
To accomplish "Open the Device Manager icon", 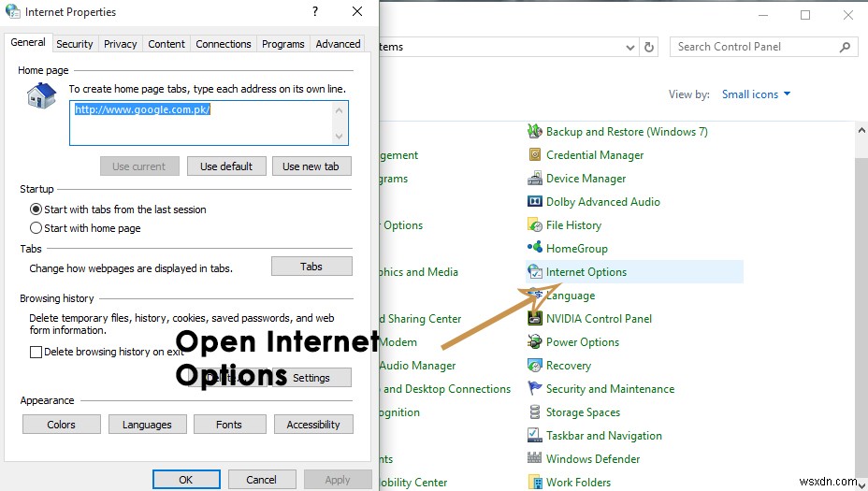I will tap(535, 179).
